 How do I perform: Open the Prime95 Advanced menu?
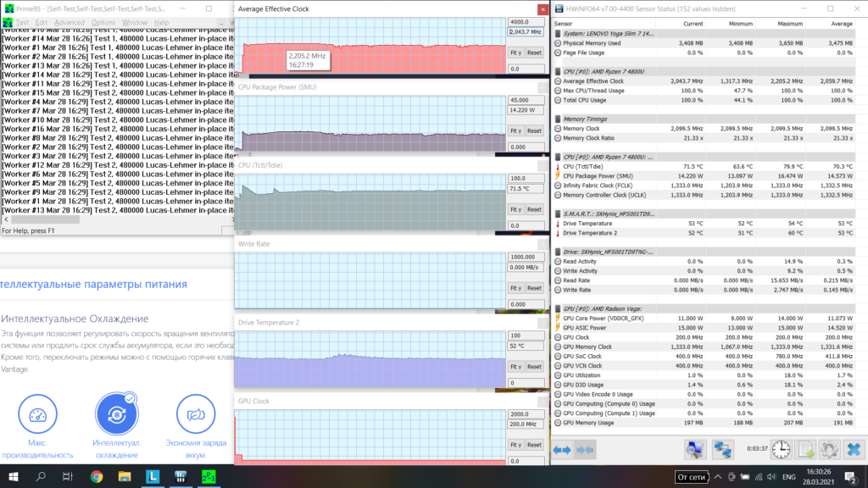70,23
